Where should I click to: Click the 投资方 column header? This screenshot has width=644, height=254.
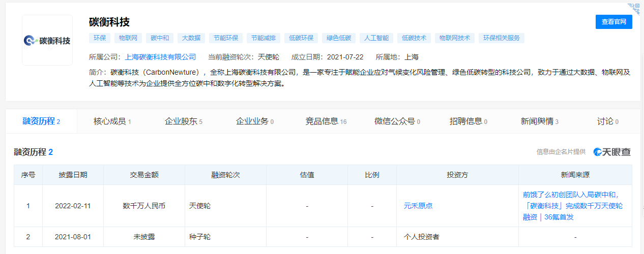click(x=457, y=175)
